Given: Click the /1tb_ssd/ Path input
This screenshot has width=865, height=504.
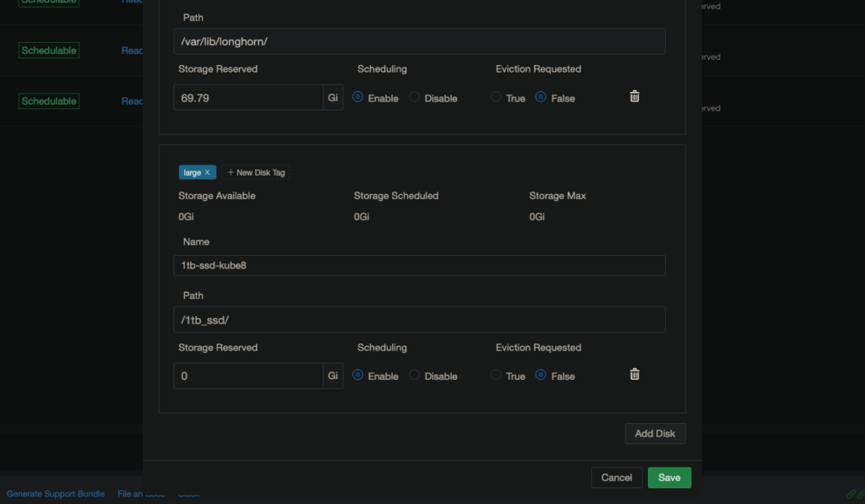Looking at the screenshot, I should pos(419,319).
